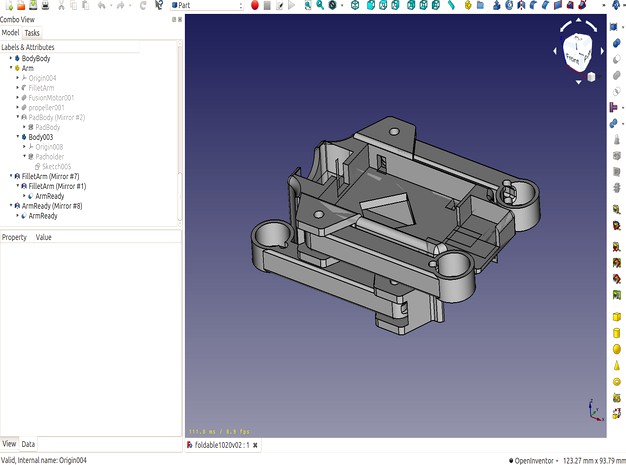Select the View property tab

[9, 443]
